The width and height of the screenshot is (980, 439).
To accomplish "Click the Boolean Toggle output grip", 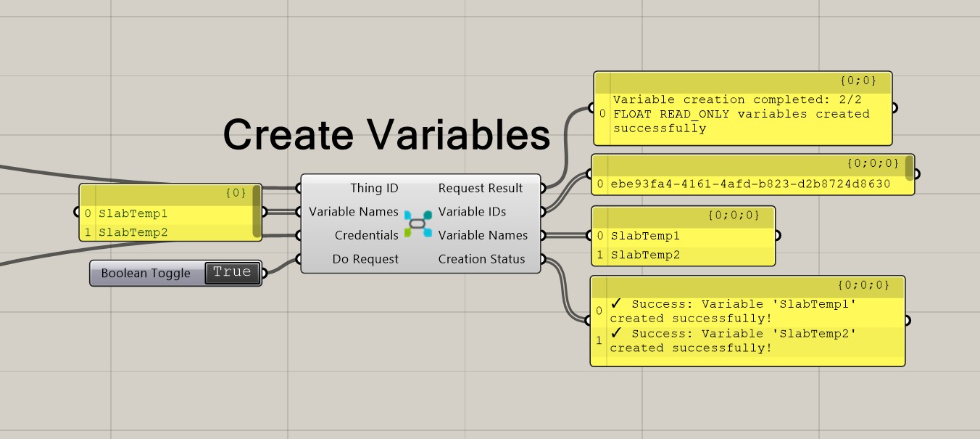I will pyautogui.click(x=264, y=274).
